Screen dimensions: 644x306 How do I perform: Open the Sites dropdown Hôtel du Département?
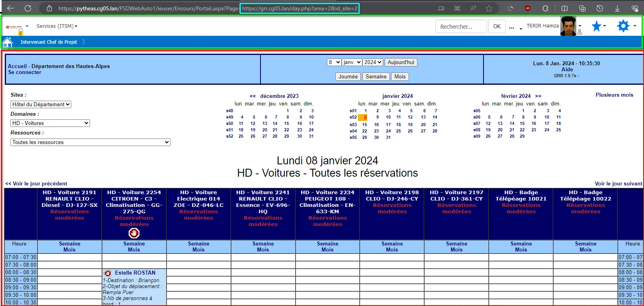click(x=41, y=105)
